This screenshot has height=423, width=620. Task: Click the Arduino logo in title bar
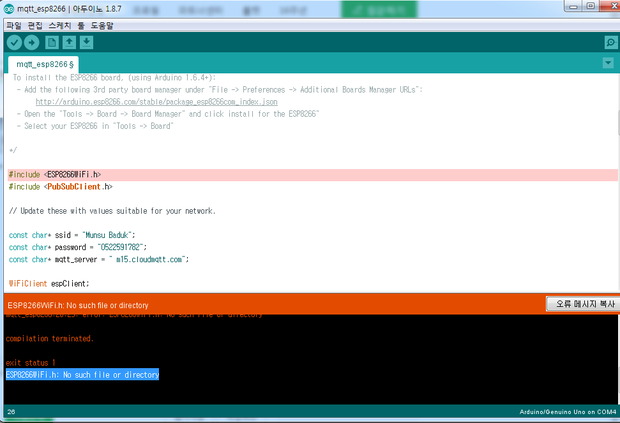coord(9,9)
